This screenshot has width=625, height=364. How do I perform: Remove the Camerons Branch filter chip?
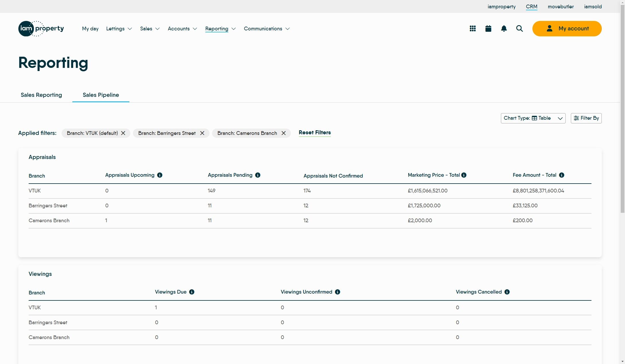coord(283,133)
